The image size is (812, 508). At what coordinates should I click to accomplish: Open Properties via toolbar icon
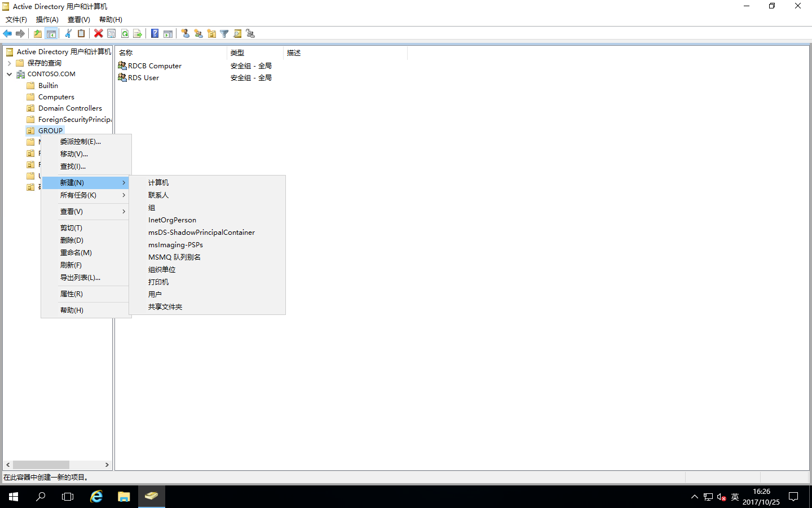pyautogui.click(x=112, y=34)
